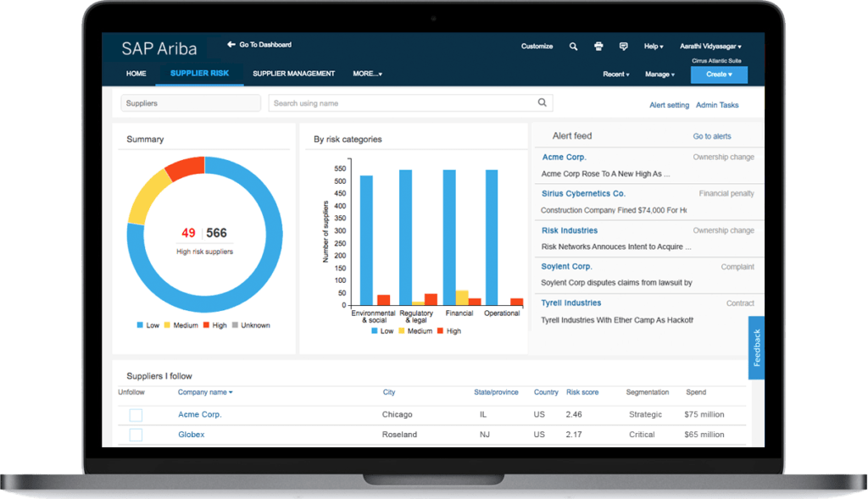This screenshot has height=499, width=868.
Task: Open the Risk Industries alert link
Action: tap(570, 230)
